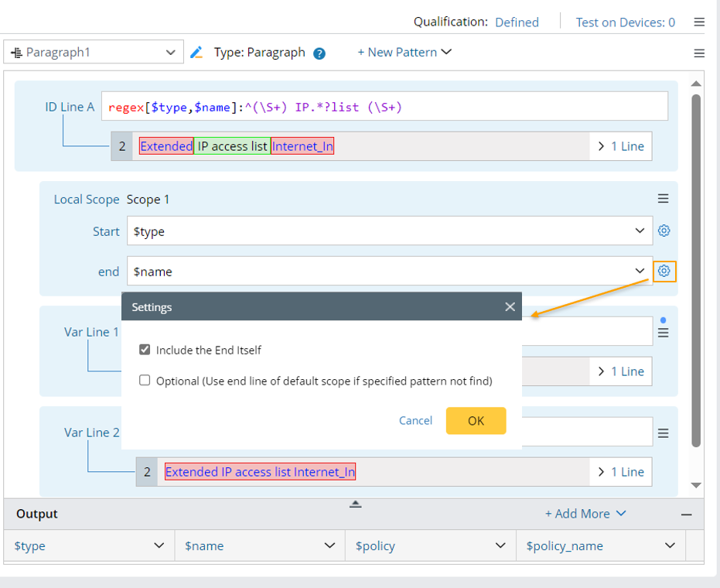This screenshot has height=588, width=720.
Task: Open the Add More dropdown in Output
Action: [585, 514]
